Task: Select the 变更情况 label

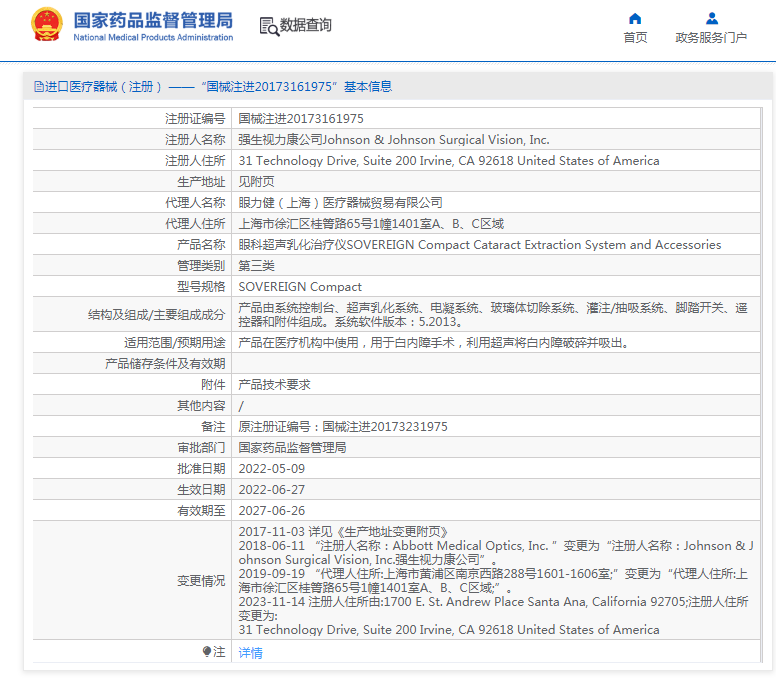Action: tap(201, 581)
